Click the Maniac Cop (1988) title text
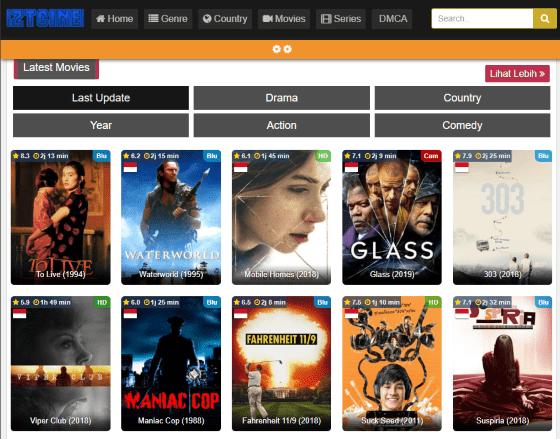This screenshot has height=439, width=560. point(171,421)
